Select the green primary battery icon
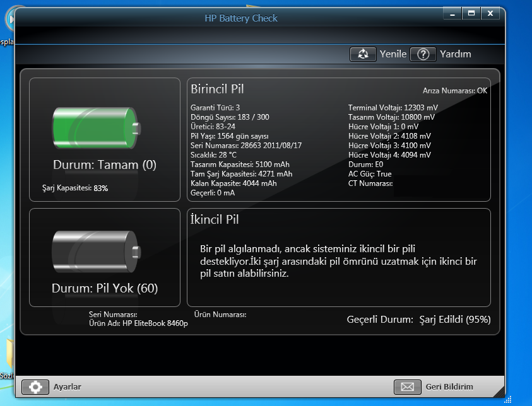This screenshot has height=406, width=532. point(97,128)
